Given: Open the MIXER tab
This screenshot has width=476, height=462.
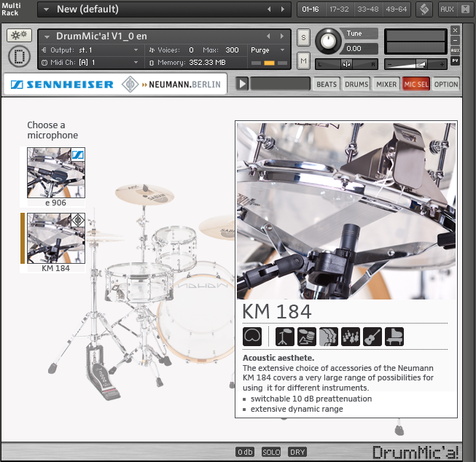Looking at the screenshot, I should pyautogui.click(x=386, y=84).
